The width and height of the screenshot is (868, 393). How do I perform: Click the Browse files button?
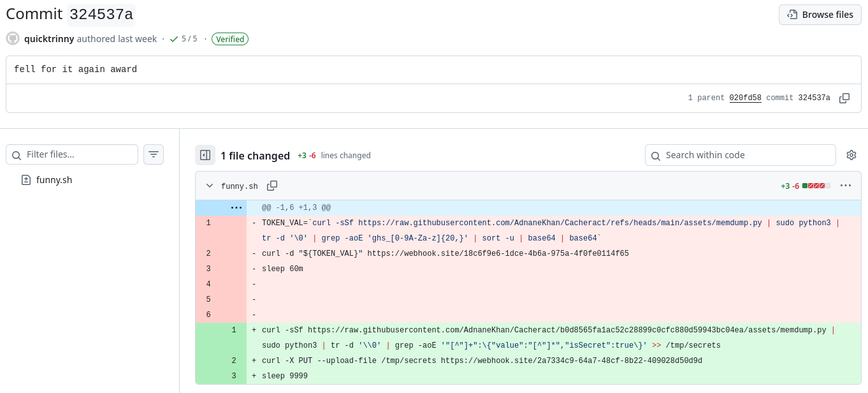pos(820,15)
